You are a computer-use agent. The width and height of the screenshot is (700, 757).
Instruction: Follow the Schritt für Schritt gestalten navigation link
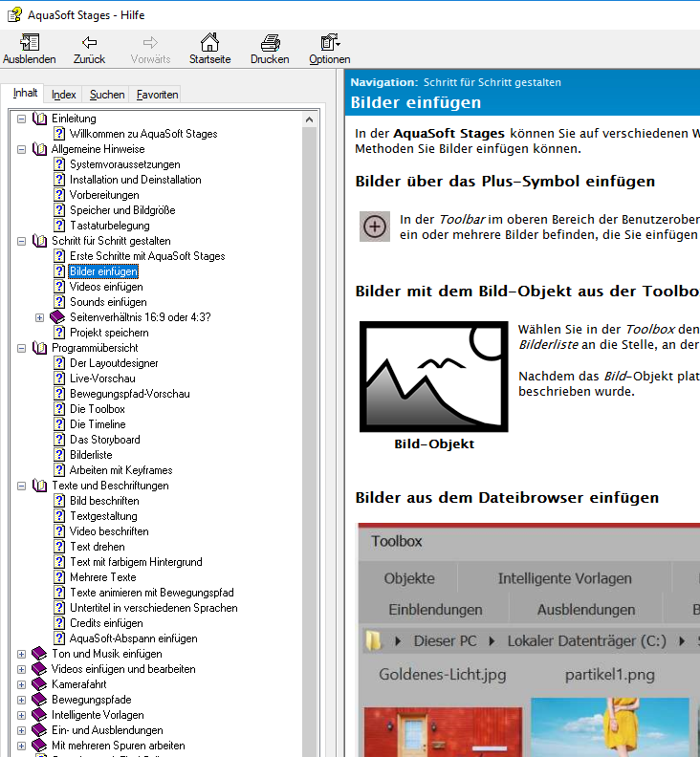(x=492, y=82)
